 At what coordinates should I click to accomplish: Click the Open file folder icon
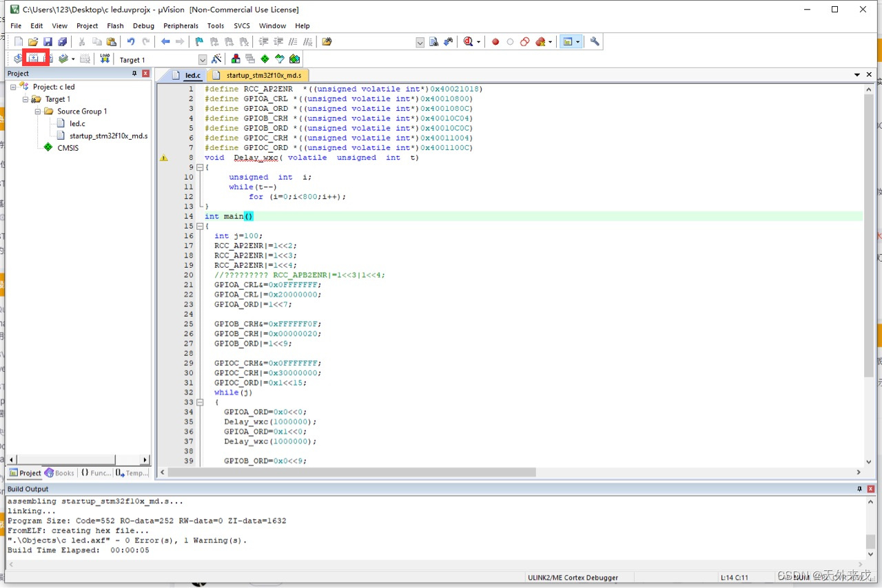(x=32, y=42)
